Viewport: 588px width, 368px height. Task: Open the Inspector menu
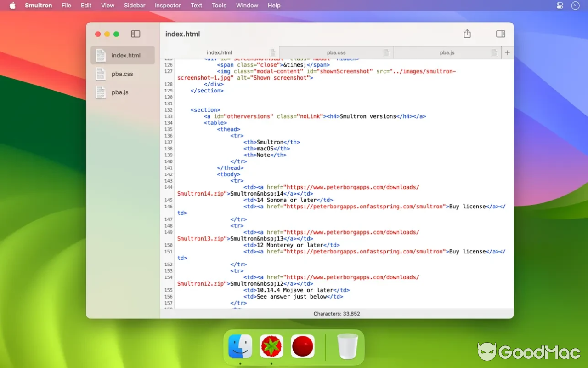pyautogui.click(x=167, y=6)
